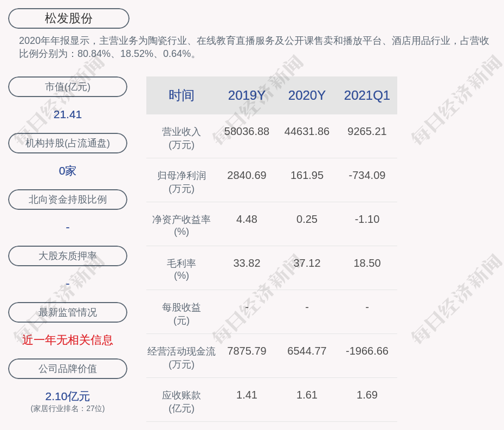Select the net profit value -734.09

(367, 175)
